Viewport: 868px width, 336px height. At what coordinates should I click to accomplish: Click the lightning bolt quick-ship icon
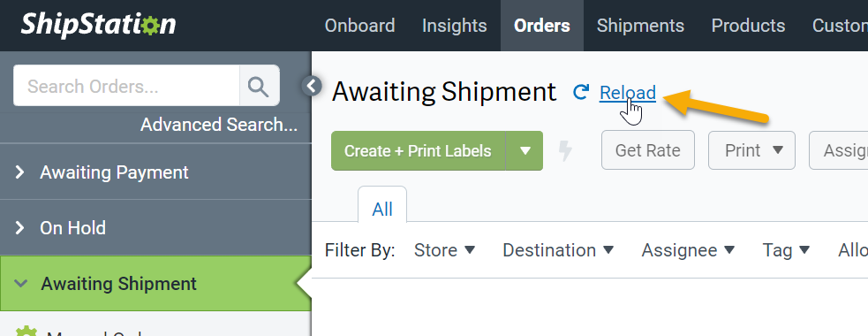pos(564,151)
